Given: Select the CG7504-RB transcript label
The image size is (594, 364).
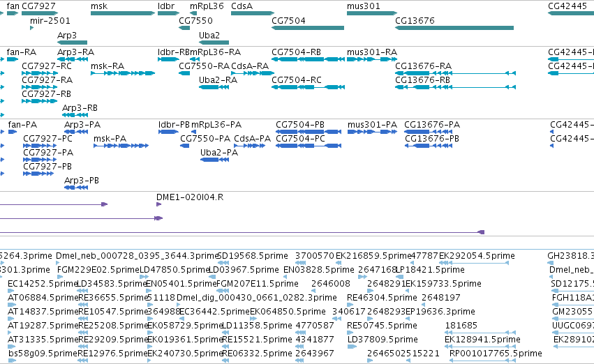Looking at the screenshot, I should coord(296,52).
